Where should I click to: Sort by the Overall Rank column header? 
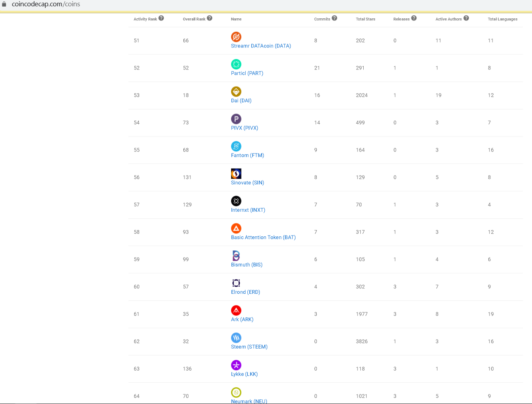(194, 19)
